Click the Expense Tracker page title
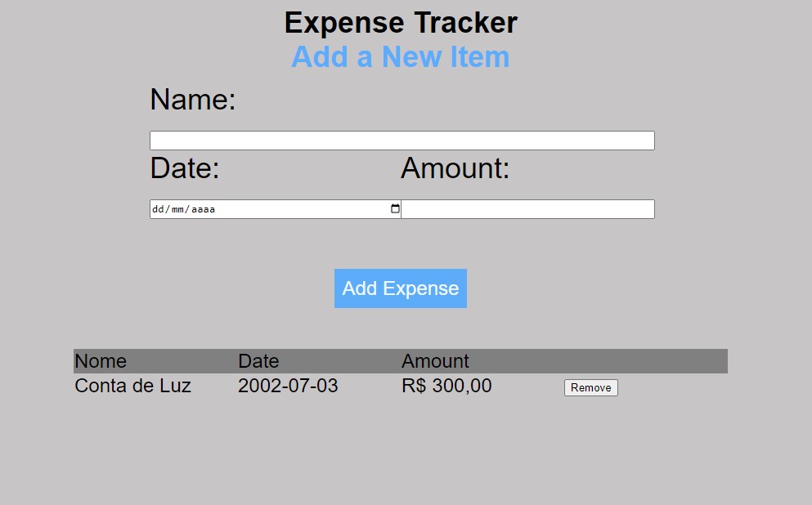812x505 pixels. click(401, 23)
